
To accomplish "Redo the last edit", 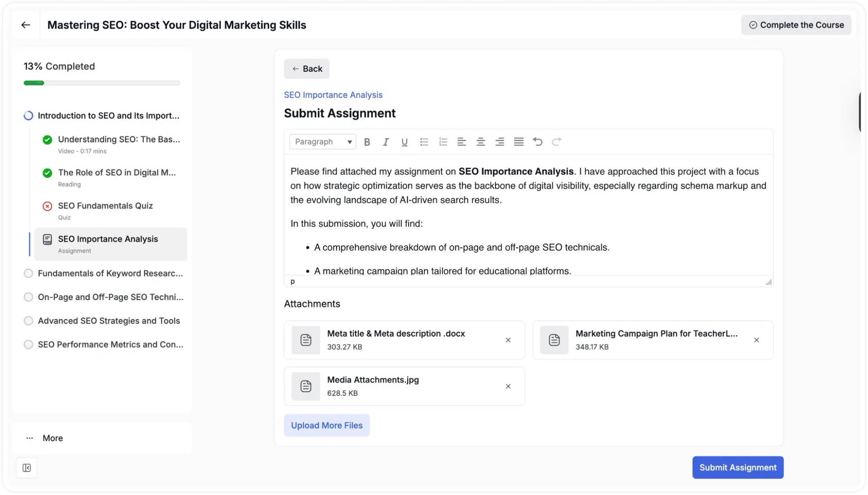I will pos(557,142).
